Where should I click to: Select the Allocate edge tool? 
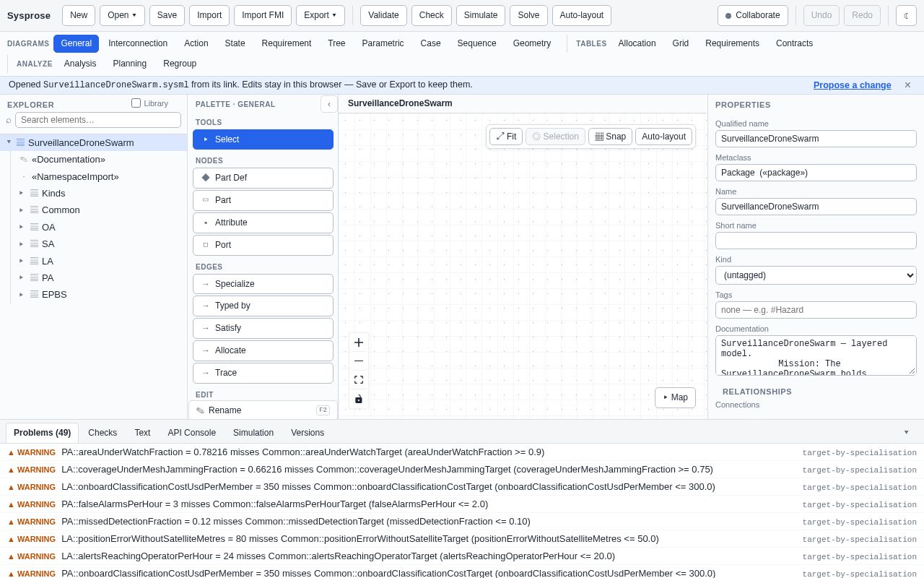(263, 350)
